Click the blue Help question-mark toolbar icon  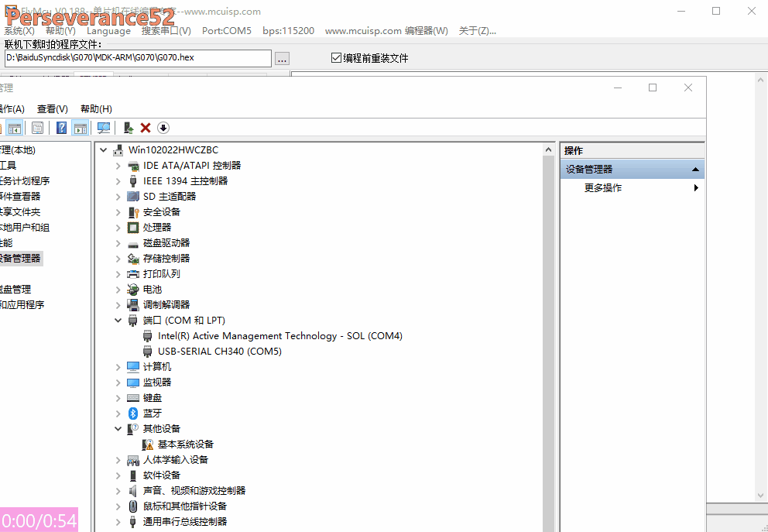click(x=61, y=129)
